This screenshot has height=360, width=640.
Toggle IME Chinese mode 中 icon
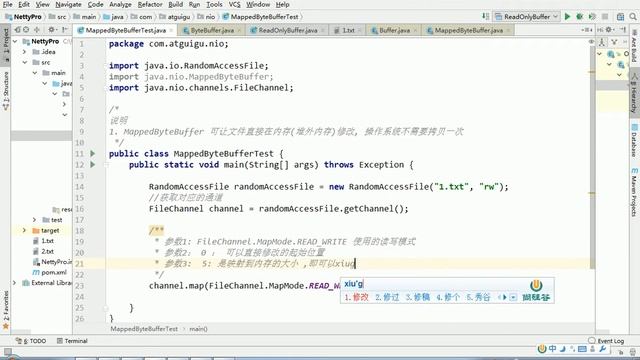point(553,349)
